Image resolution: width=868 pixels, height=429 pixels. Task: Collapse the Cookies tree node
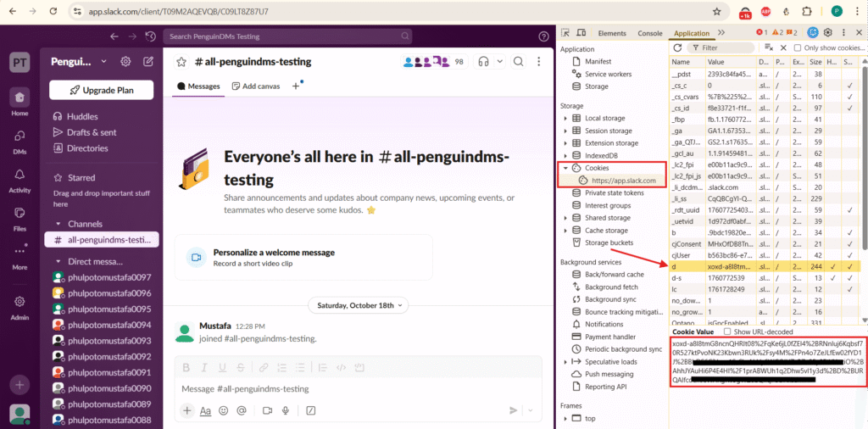pos(565,168)
